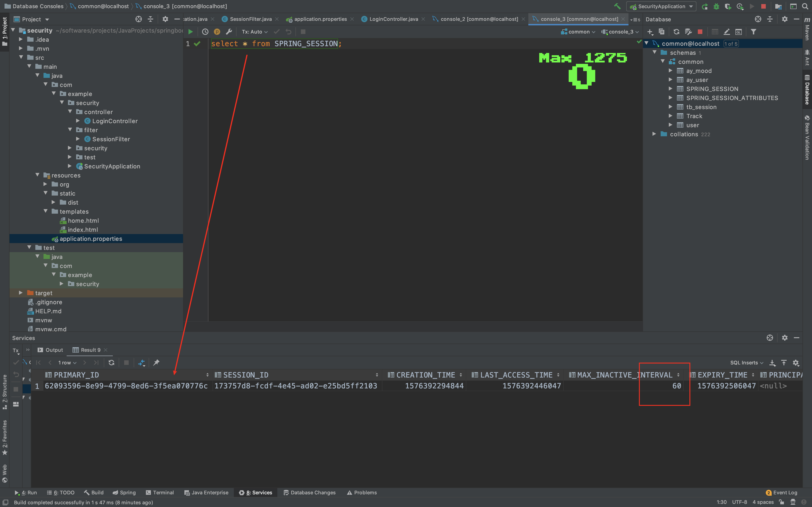Open the SecurityApplication run configuration dropdown

pyautogui.click(x=661, y=6)
